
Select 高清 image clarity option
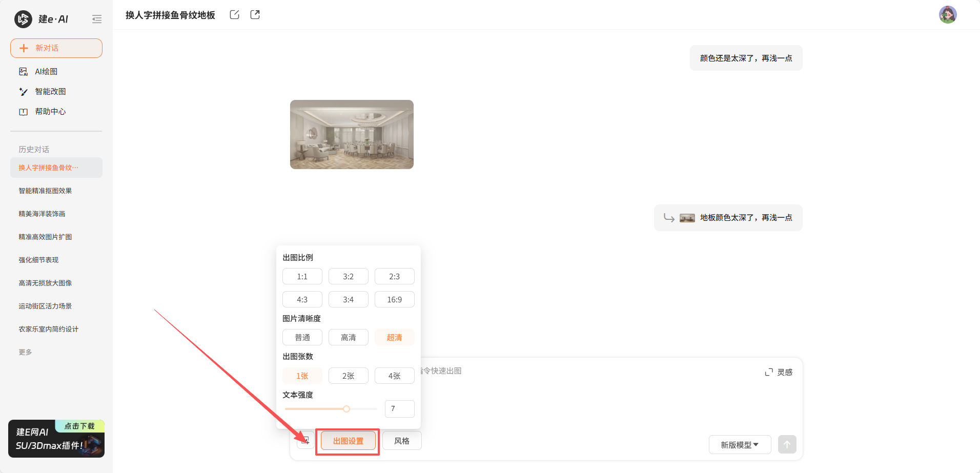348,337
